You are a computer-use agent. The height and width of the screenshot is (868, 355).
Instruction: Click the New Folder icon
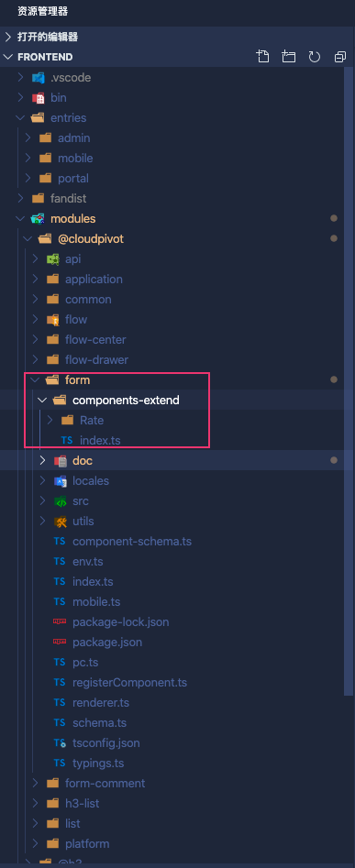(289, 57)
